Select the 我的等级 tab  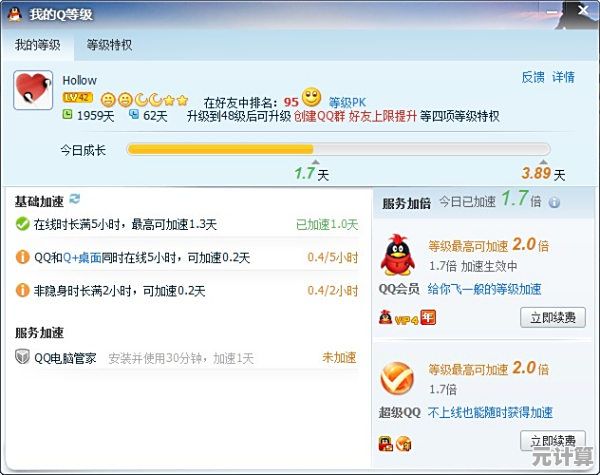38,45
